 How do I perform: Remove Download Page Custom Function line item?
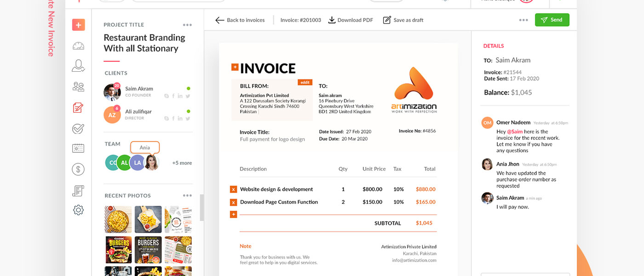coord(233,202)
